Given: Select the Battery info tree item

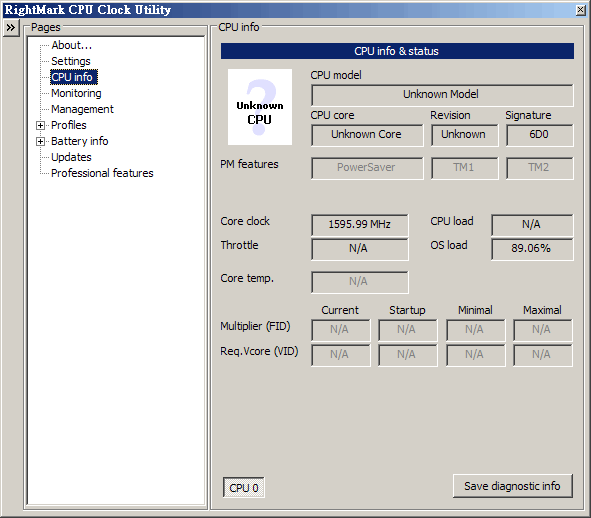Looking at the screenshot, I should coord(80,141).
